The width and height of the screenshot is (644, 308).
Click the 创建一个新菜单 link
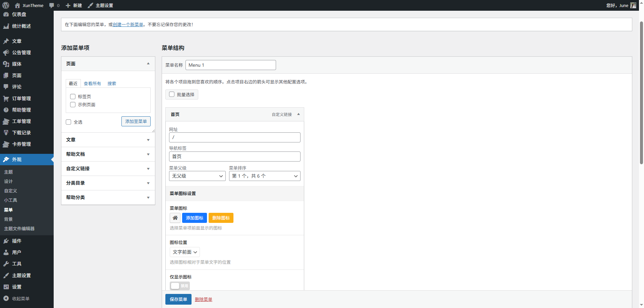click(128, 24)
